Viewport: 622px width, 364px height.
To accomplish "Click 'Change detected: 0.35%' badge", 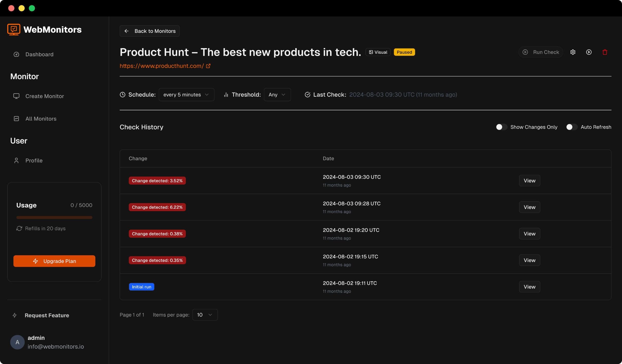I will [157, 260].
